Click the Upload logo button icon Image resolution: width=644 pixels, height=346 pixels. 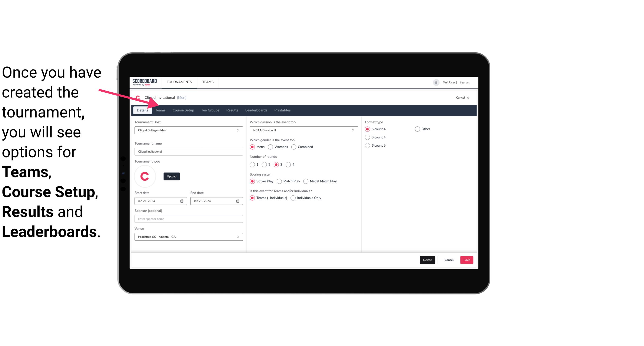click(x=172, y=176)
